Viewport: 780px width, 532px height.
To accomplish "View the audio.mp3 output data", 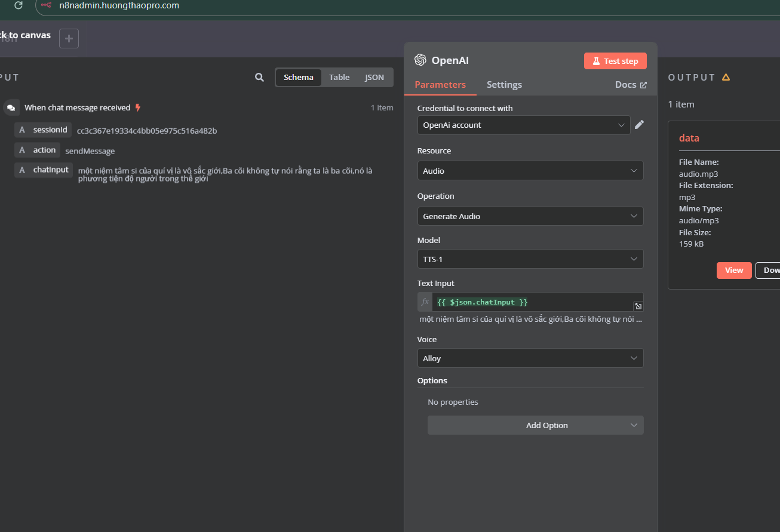I will coord(734,270).
